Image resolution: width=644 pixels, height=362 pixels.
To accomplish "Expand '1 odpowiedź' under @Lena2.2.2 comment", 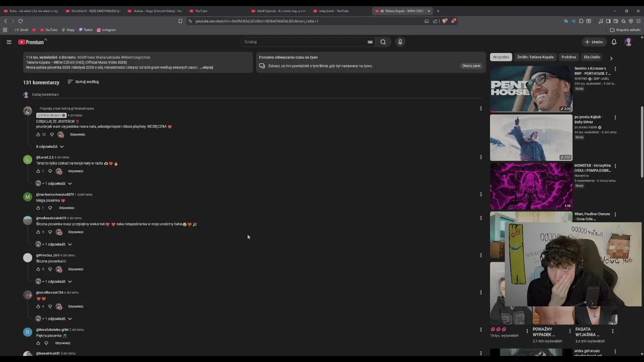I will point(54,184).
